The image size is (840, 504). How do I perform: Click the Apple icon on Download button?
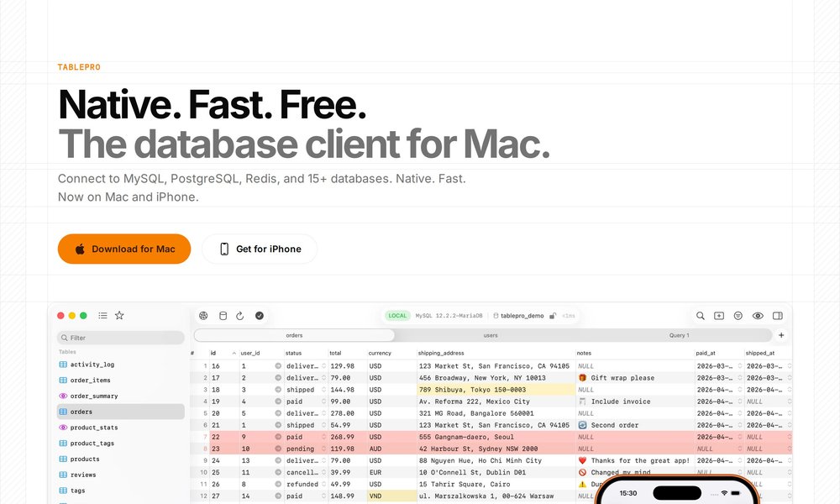[x=80, y=249]
